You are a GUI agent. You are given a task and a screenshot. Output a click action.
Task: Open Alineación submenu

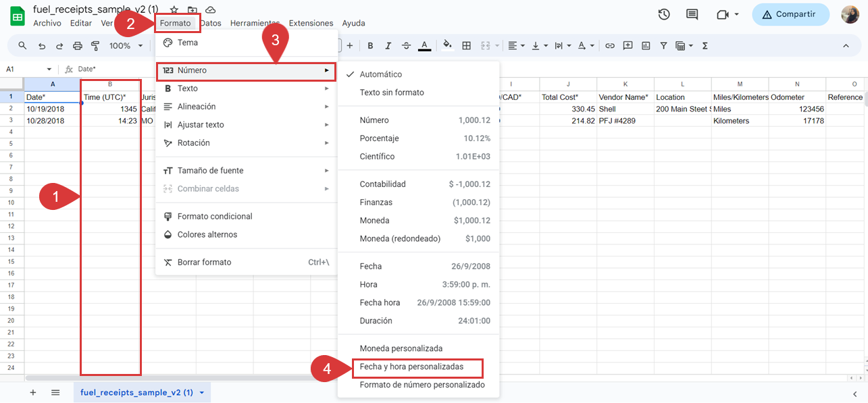click(x=246, y=107)
